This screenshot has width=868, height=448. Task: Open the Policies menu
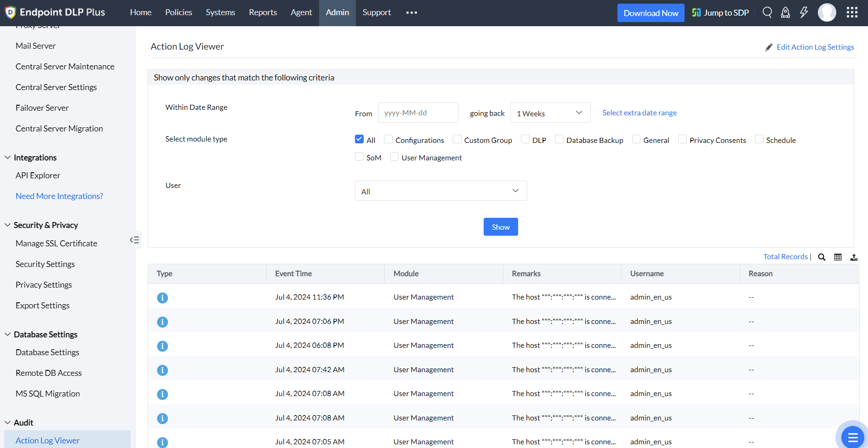tap(178, 12)
